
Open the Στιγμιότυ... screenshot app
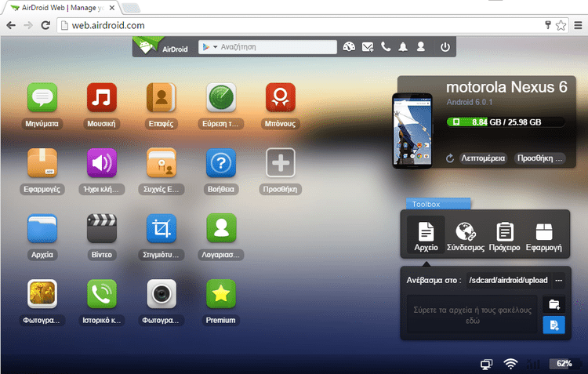[162, 228]
